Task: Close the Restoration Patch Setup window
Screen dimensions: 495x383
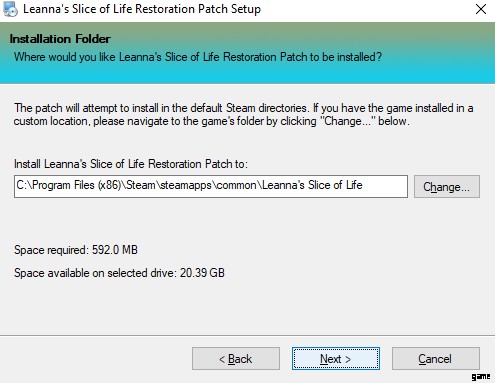Action: (x=481, y=9)
